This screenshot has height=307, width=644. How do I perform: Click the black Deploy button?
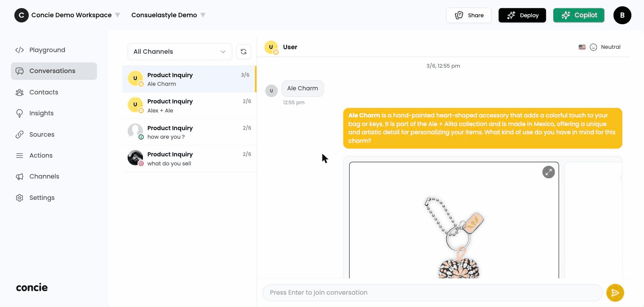(522, 15)
